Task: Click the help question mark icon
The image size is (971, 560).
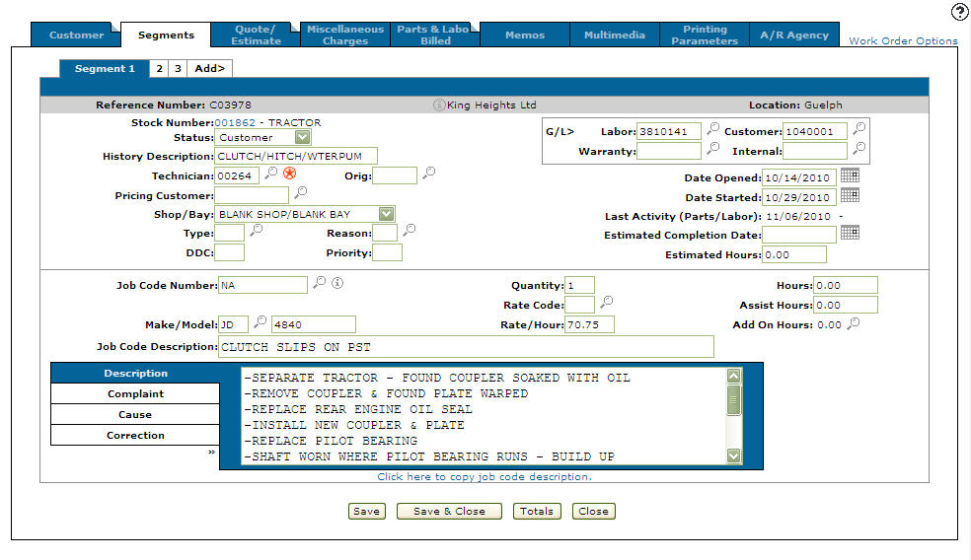Action: (x=959, y=12)
